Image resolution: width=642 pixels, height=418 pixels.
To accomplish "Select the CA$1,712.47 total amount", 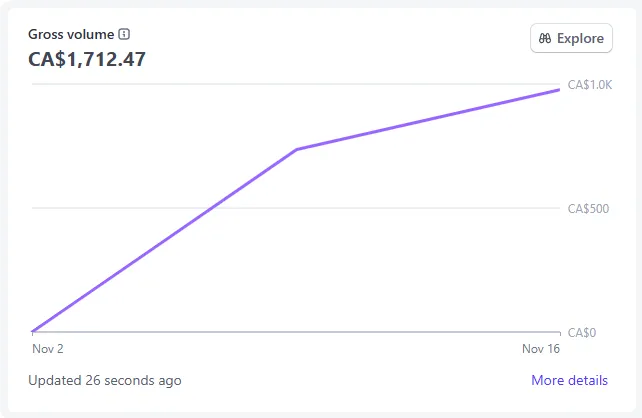I will click(87, 59).
